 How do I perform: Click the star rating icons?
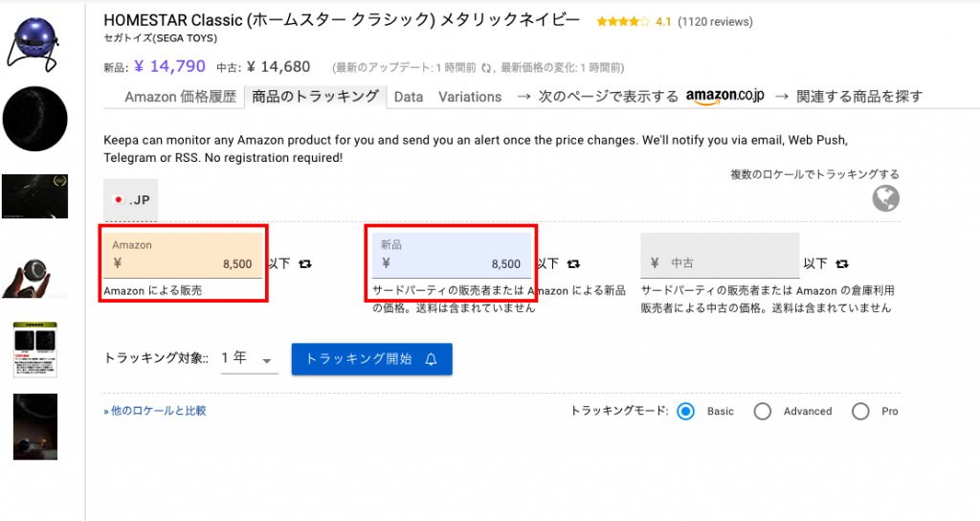(622, 21)
